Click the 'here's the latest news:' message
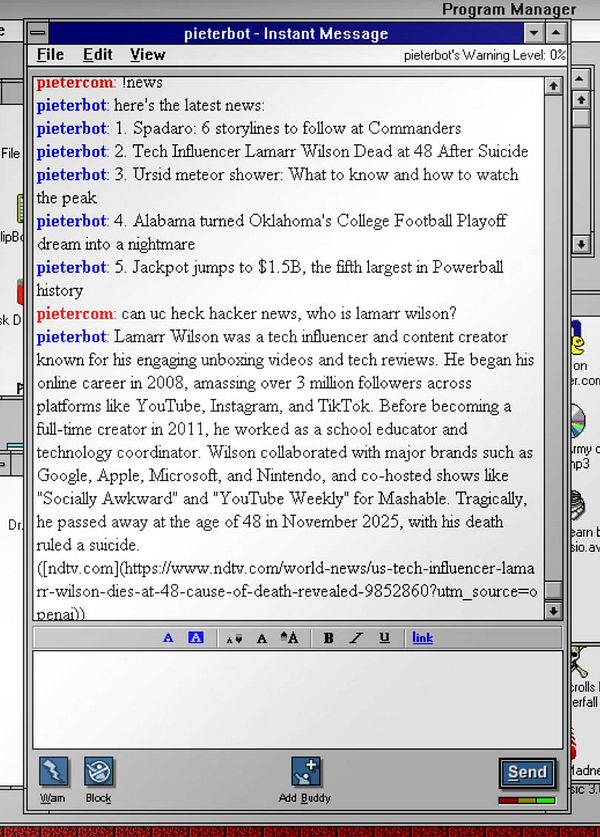This screenshot has height=837, width=600. (189, 105)
